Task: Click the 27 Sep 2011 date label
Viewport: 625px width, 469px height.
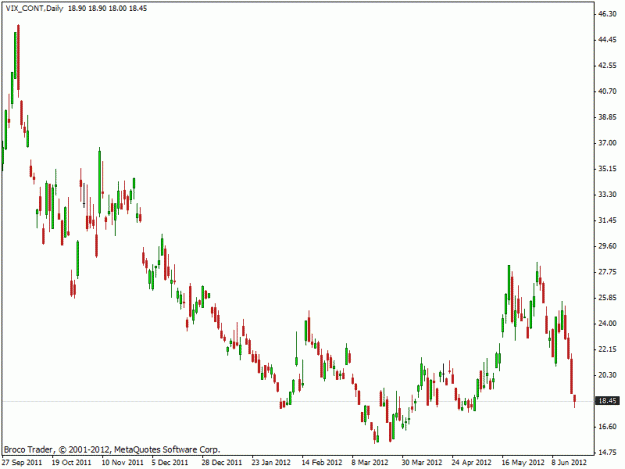Action: (22, 462)
